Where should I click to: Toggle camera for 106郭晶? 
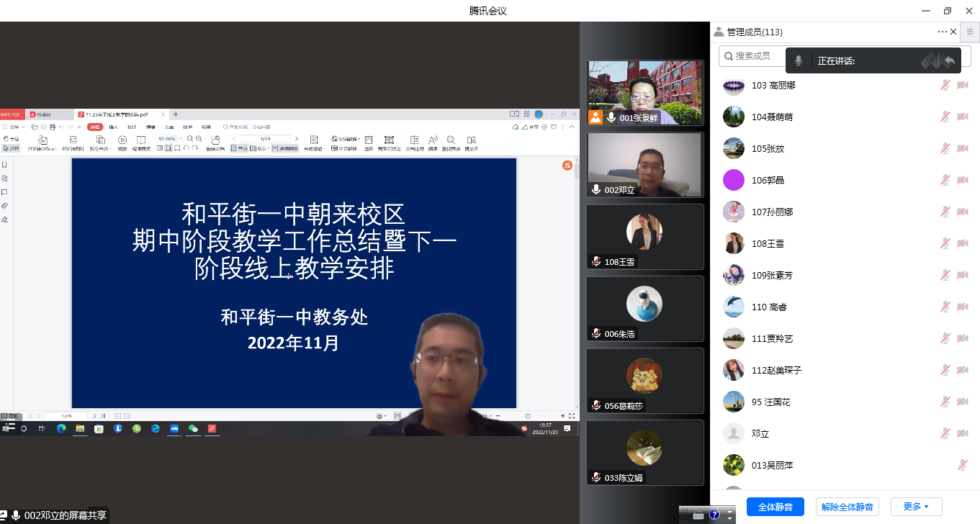[x=962, y=181]
